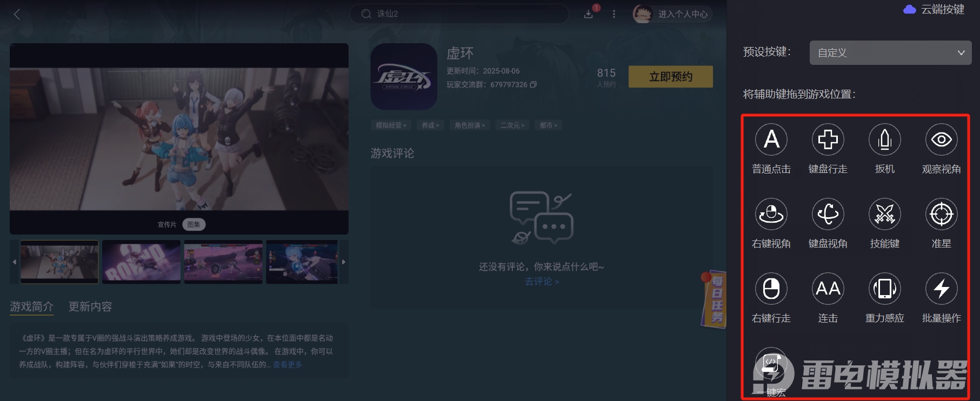Open the 二次元 tag
The image size is (980, 401).
[512, 125]
